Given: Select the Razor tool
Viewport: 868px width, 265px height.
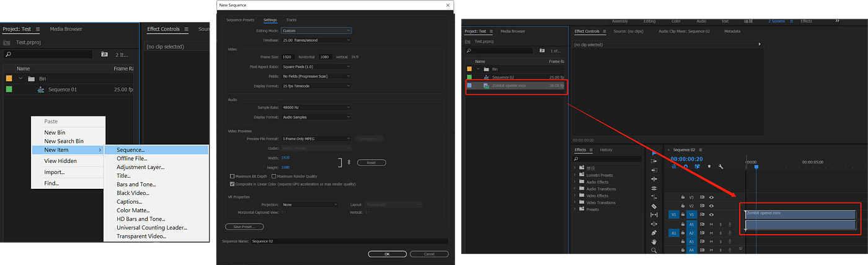Looking at the screenshot, I should coord(654,206).
